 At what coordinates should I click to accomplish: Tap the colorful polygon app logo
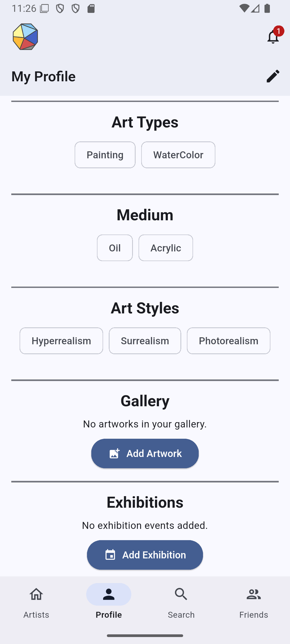click(x=26, y=37)
